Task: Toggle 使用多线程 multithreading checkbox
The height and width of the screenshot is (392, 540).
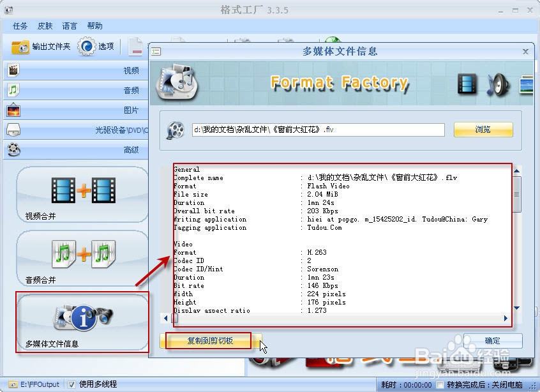Action: pyautogui.click(x=71, y=384)
